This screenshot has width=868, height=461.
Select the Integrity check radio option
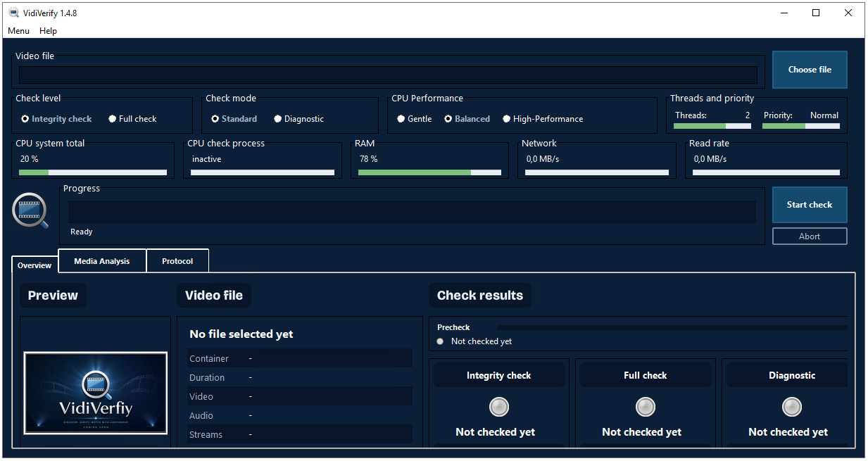pos(56,119)
